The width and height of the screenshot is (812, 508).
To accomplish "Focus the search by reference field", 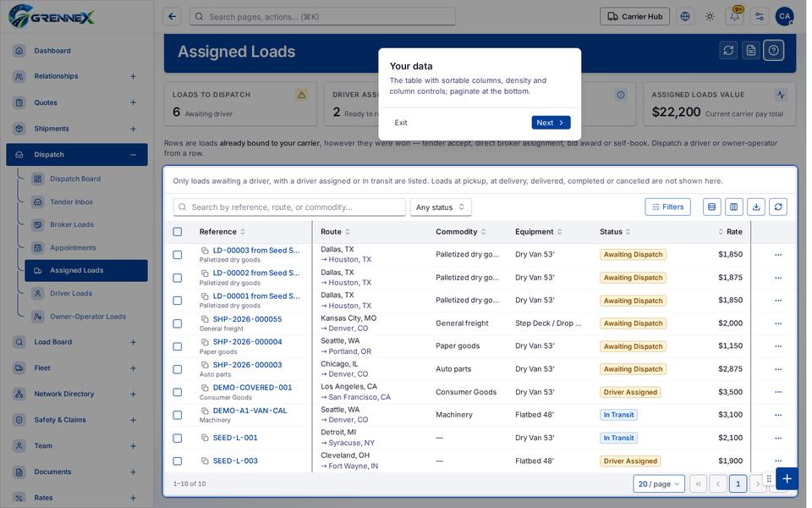I will [289, 207].
